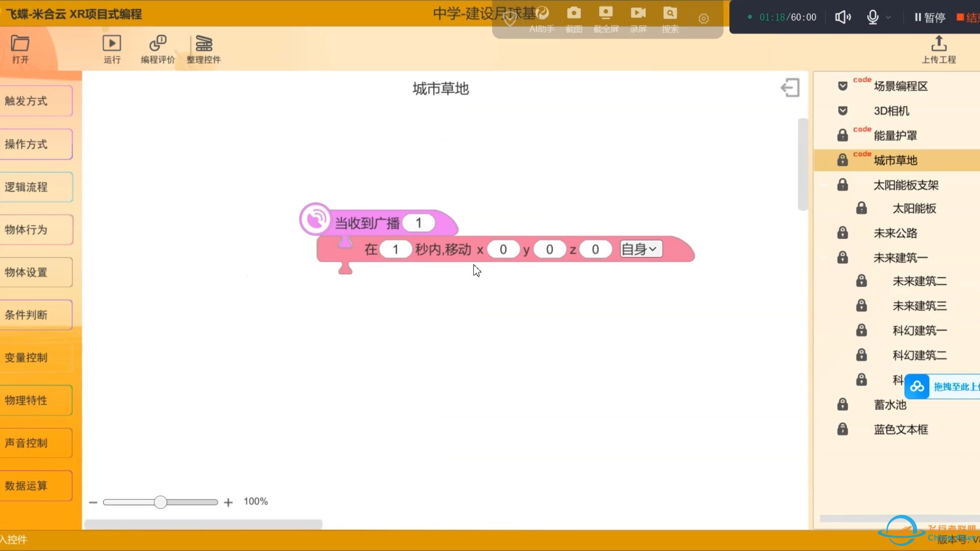Click the organize controls icon
This screenshot has height=551, width=980.
204,44
